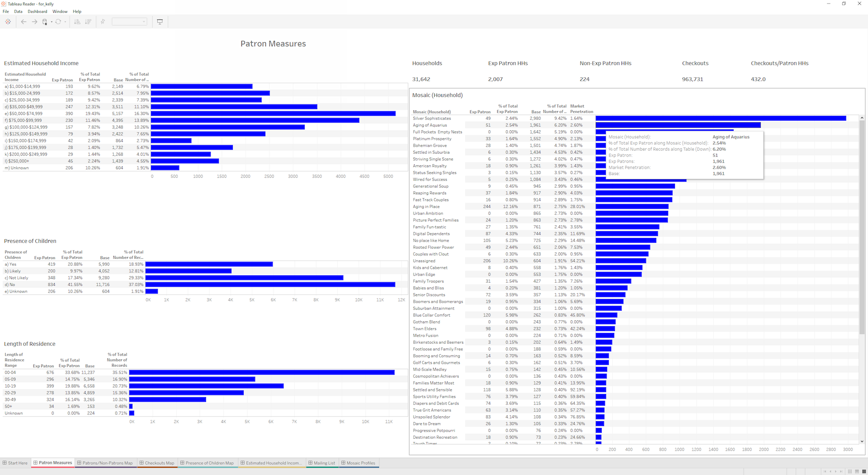Go forward with the redo arrow
The image size is (868, 475).
(x=34, y=22)
